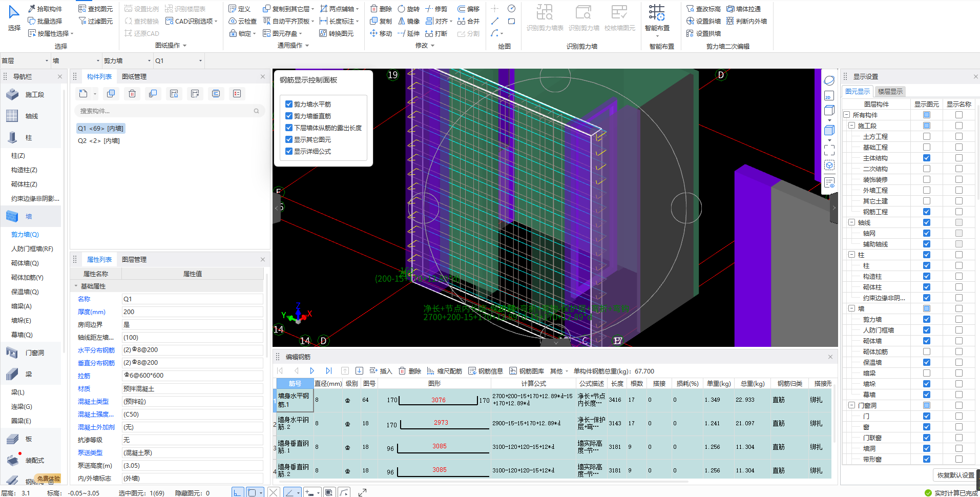Switch to 楼层显示 tab
Screen dimensions: 980x497
890,91
